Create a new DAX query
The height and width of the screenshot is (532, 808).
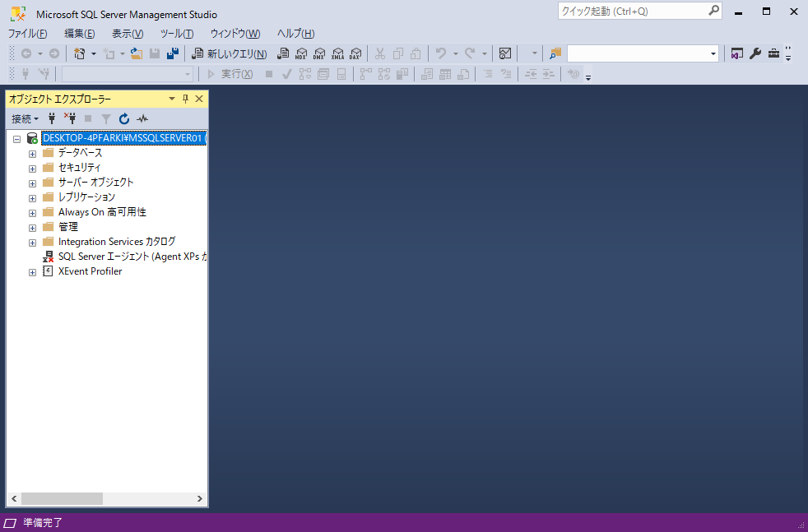(355, 53)
